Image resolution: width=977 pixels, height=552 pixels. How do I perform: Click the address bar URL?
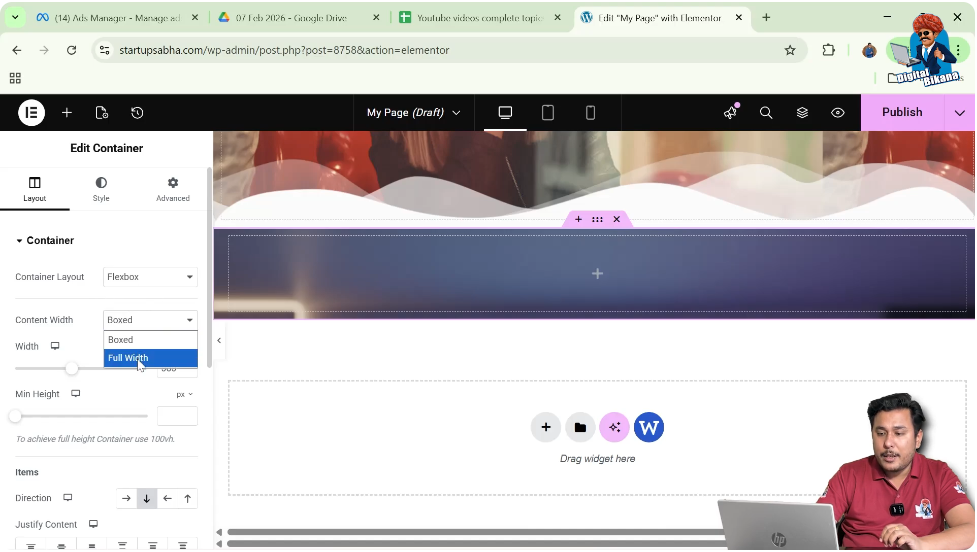pos(284,50)
